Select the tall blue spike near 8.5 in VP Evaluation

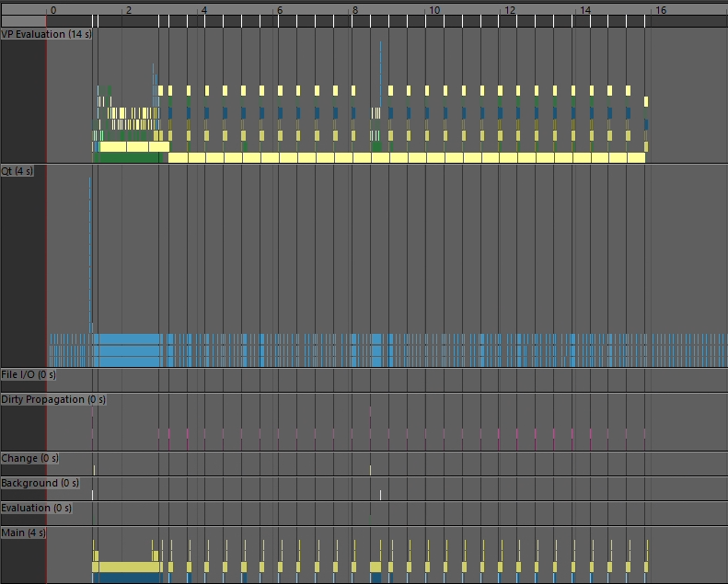coord(381,74)
